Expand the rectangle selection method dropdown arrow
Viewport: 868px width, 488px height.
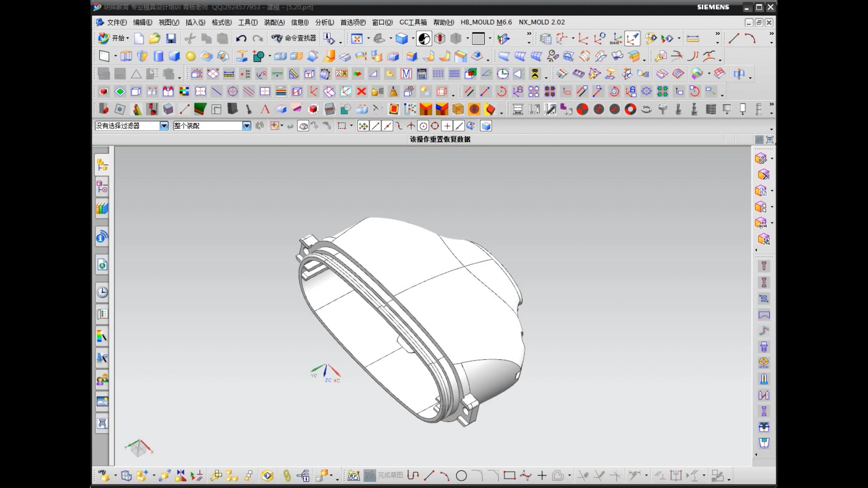coord(351,126)
